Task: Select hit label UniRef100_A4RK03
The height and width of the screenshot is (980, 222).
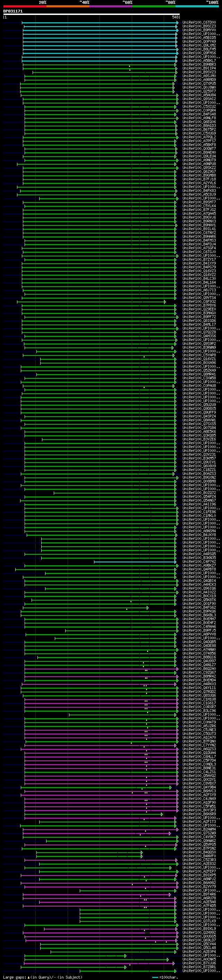Action: pos(199,684)
